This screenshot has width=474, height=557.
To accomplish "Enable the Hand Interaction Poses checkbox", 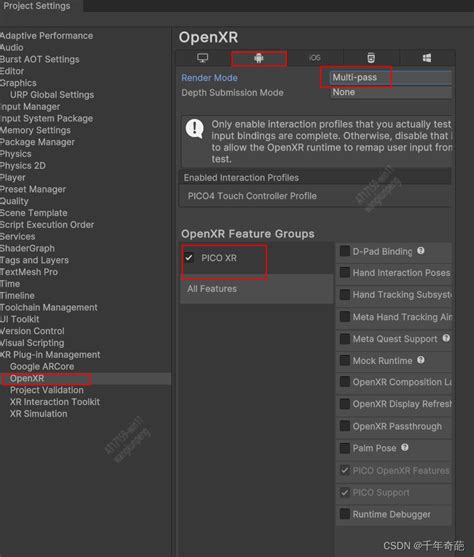I will click(x=345, y=272).
